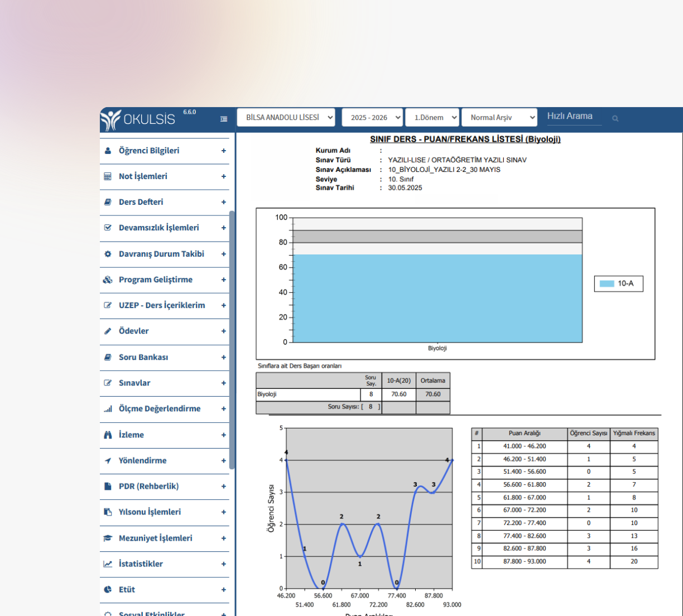This screenshot has width=683, height=616.
Task: Click the OKULSIS logo icon
Action: coord(111,120)
